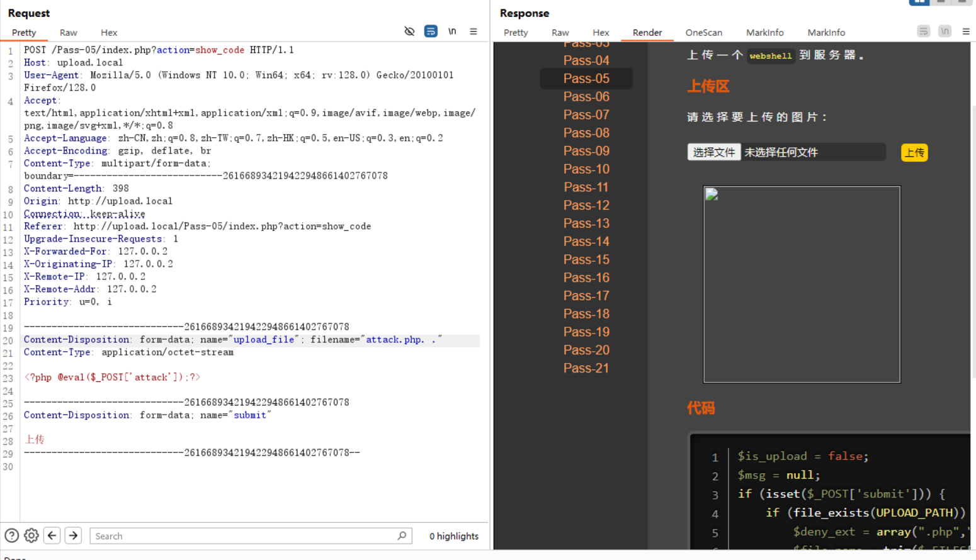Open Pass-05 link in rendered page
This screenshot has height=560, width=976.
(x=586, y=79)
